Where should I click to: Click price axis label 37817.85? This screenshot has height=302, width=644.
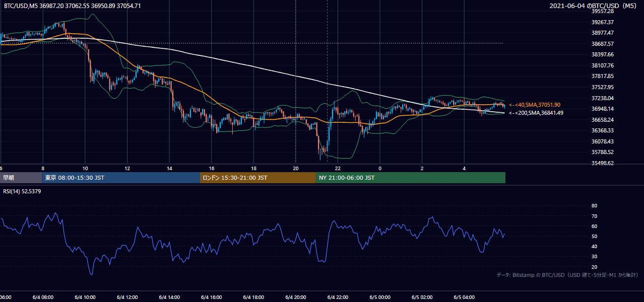click(603, 76)
